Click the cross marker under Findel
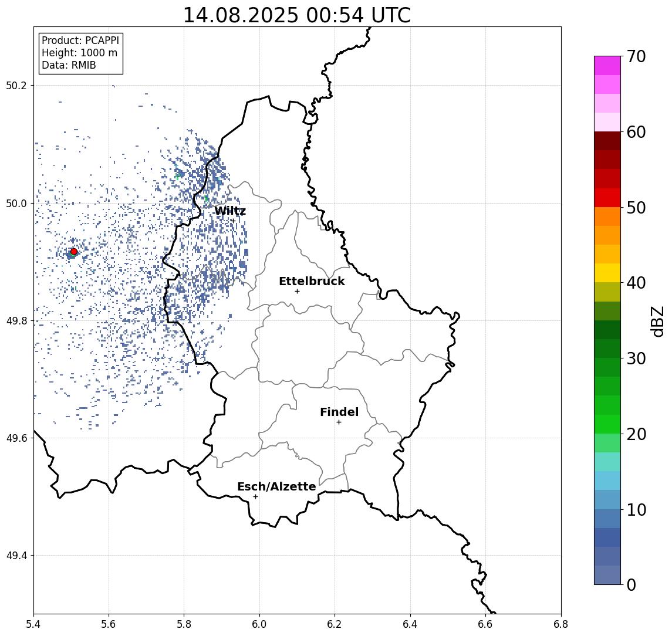Viewport: 672px width, 636px height. pyautogui.click(x=339, y=422)
